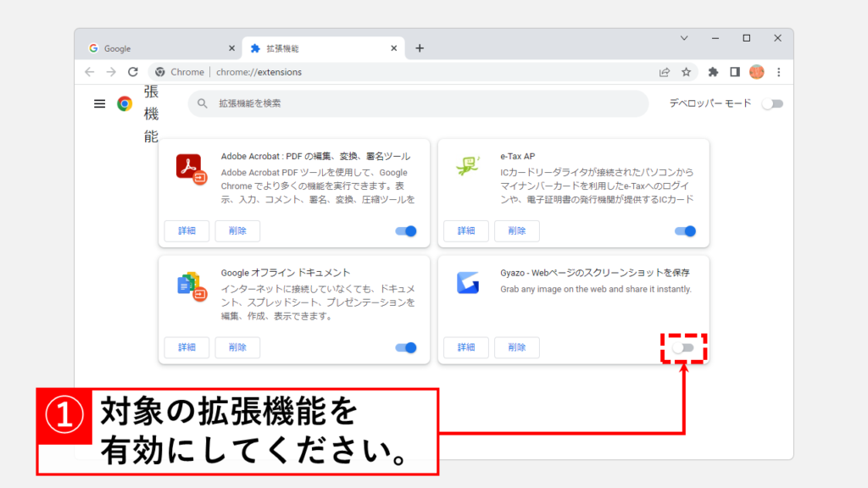Enable the Gyazo extension toggle

(683, 347)
